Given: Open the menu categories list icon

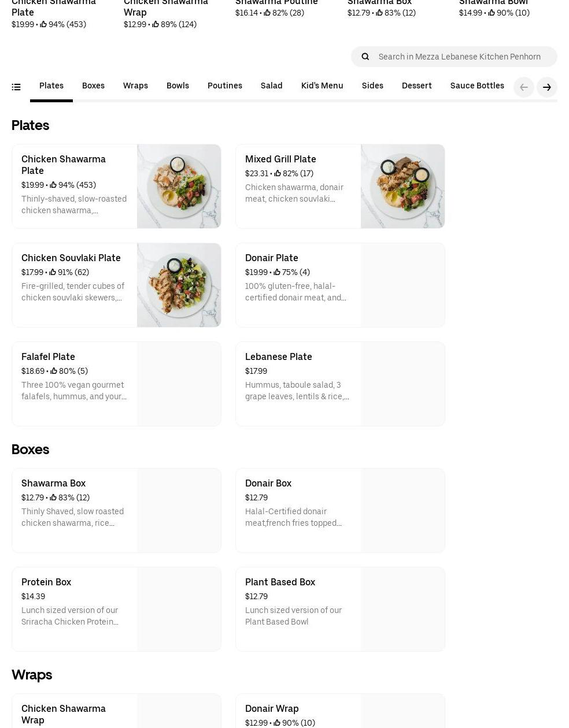Looking at the screenshot, I should 16,87.
